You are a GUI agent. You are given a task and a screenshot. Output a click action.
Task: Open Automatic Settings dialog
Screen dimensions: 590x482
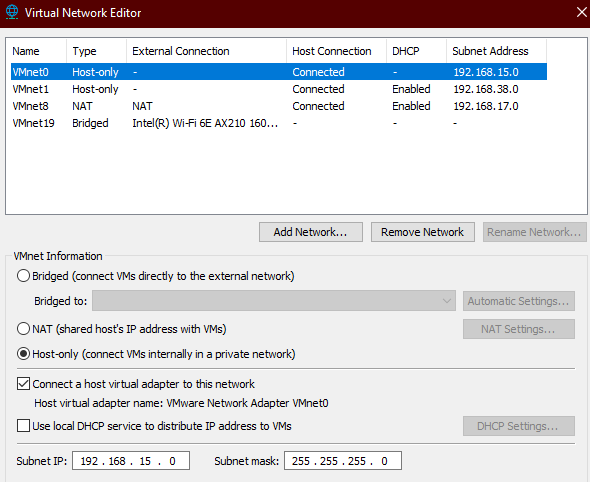519,301
